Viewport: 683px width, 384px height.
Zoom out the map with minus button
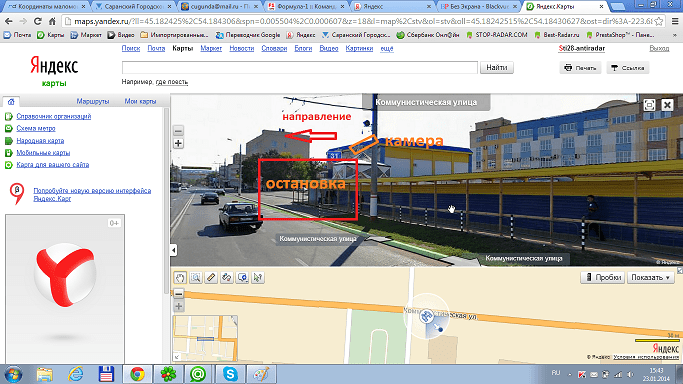(x=179, y=294)
